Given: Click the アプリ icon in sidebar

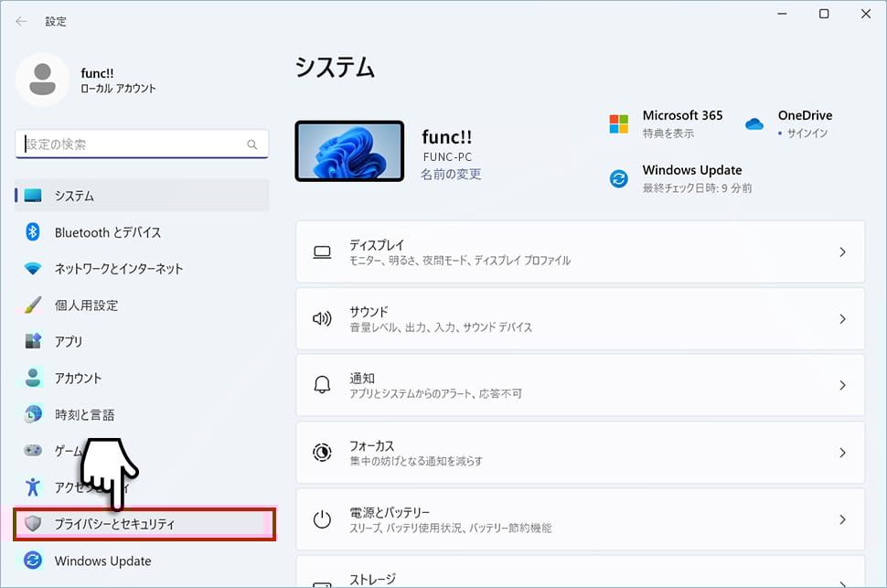Looking at the screenshot, I should point(33,341).
